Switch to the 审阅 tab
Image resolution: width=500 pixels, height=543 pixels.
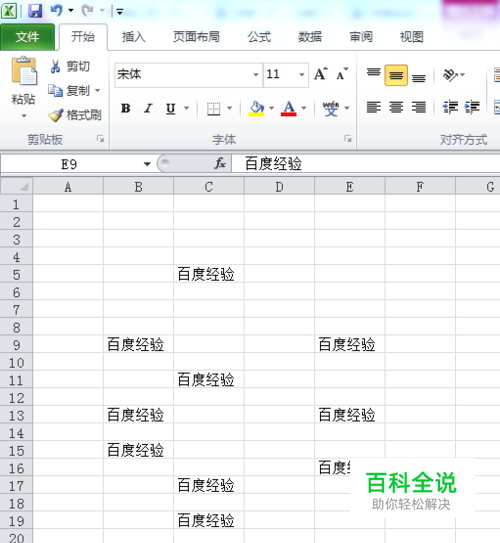[x=361, y=37]
